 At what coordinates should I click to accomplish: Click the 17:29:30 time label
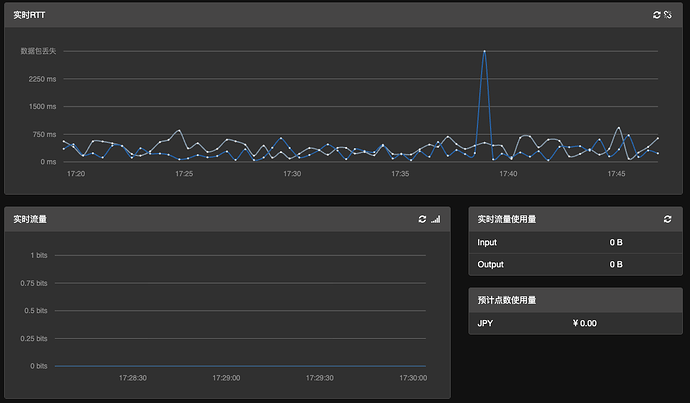(x=320, y=378)
